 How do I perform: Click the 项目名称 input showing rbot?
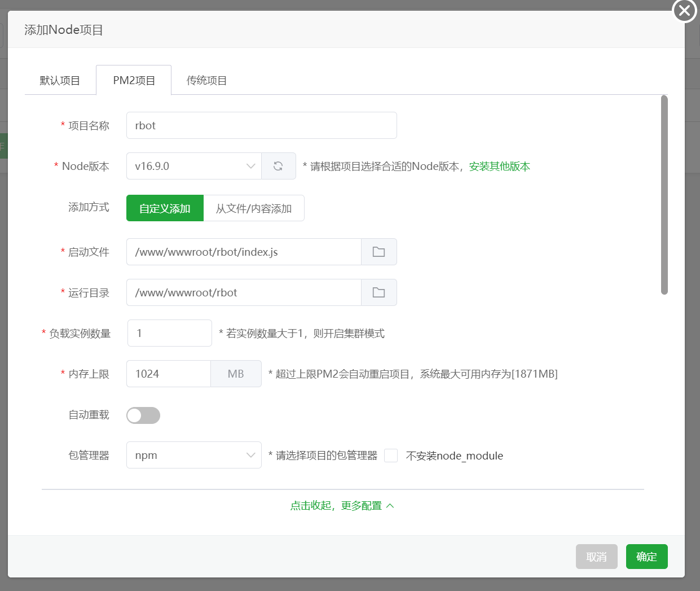(x=261, y=125)
